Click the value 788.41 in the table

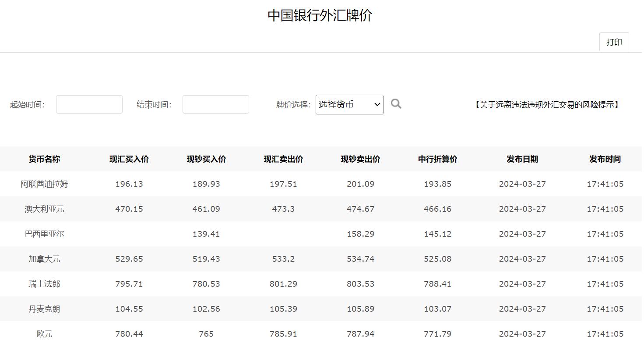tap(438, 284)
